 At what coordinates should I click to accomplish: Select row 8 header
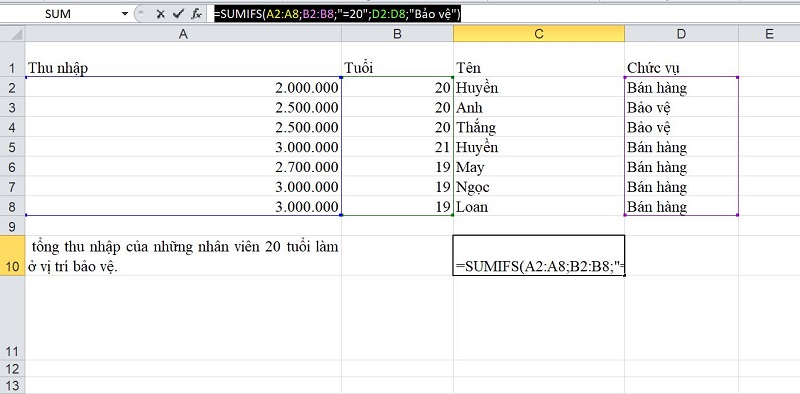pos(12,206)
